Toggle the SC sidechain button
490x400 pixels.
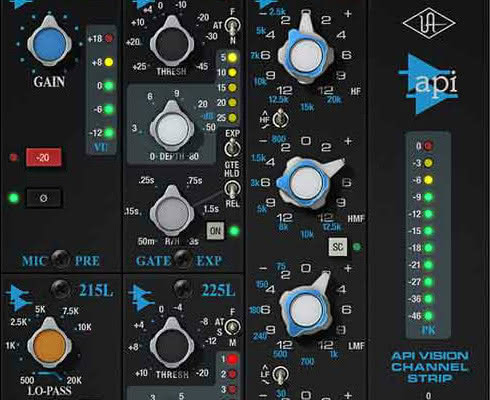point(338,247)
